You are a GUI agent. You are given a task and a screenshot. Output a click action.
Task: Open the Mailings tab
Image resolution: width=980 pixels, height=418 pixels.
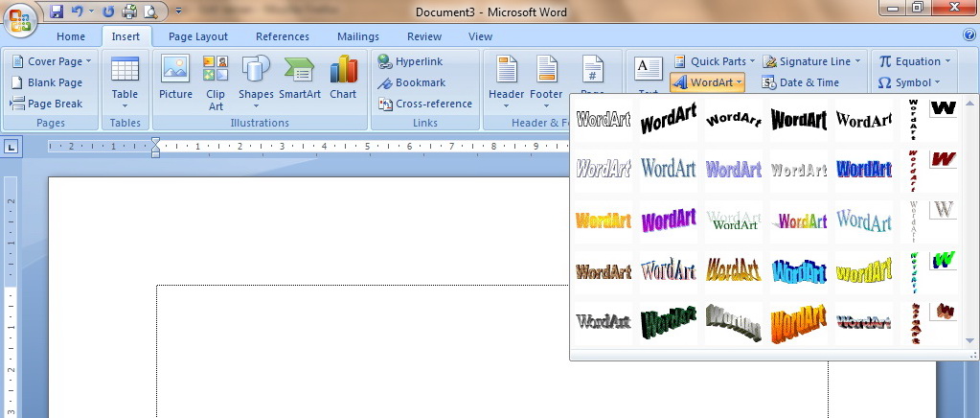click(x=358, y=36)
